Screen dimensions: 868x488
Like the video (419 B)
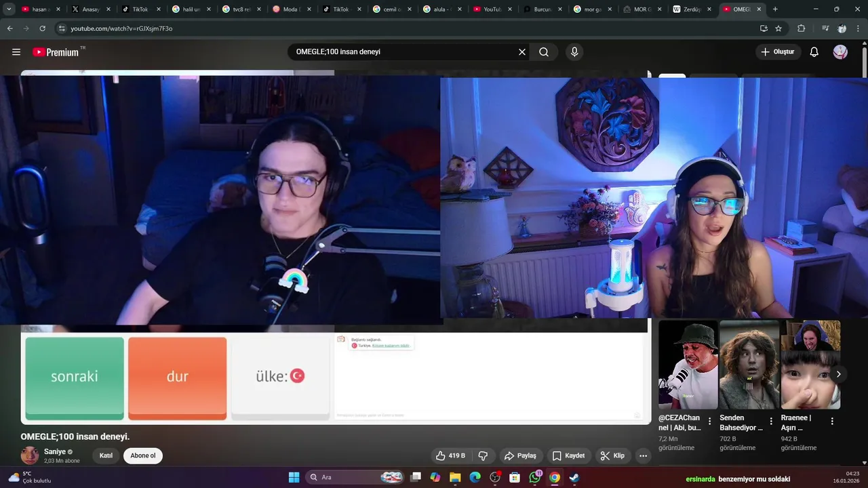[450, 455]
